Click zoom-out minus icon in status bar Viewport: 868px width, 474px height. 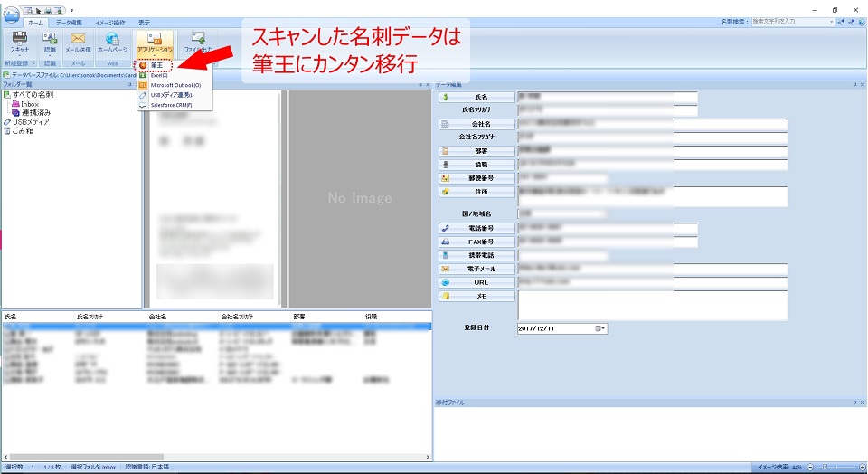(810, 468)
